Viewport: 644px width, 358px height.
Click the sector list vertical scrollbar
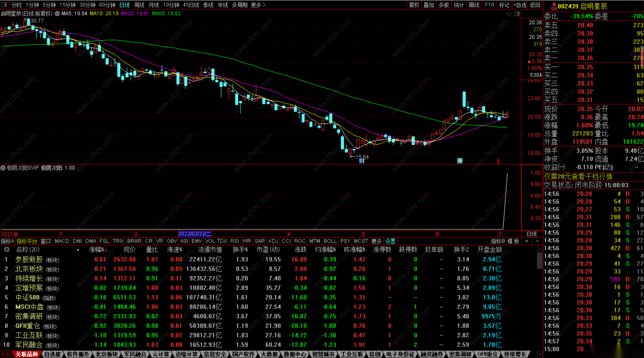coord(540,261)
